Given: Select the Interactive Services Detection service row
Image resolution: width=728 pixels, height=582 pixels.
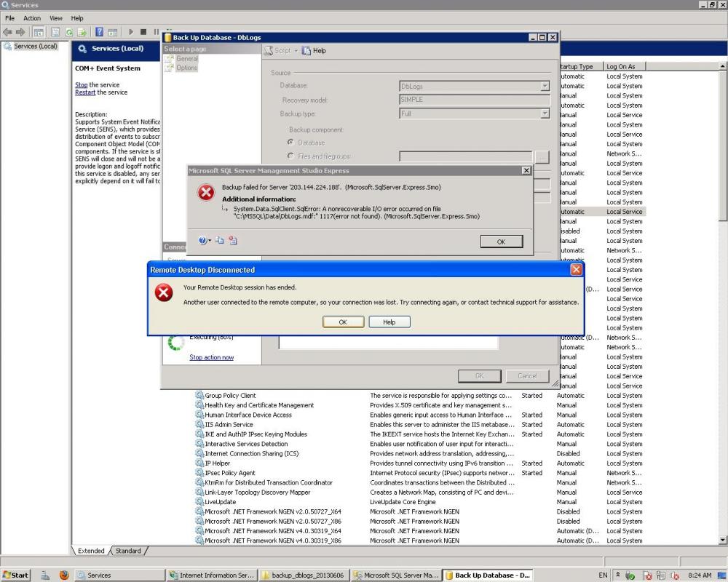Looking at the screenshot, I should click(x=420, y=444).
